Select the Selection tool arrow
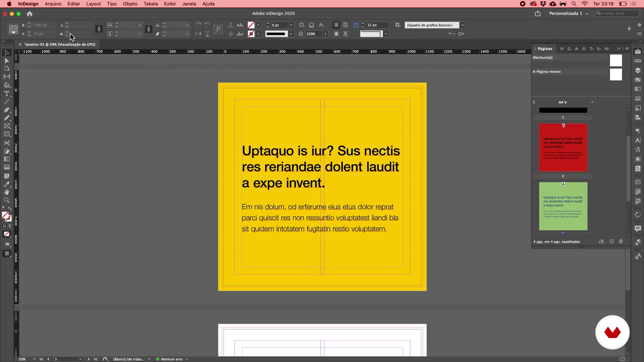This screenshot has width=644, height=362. point(7,53)
